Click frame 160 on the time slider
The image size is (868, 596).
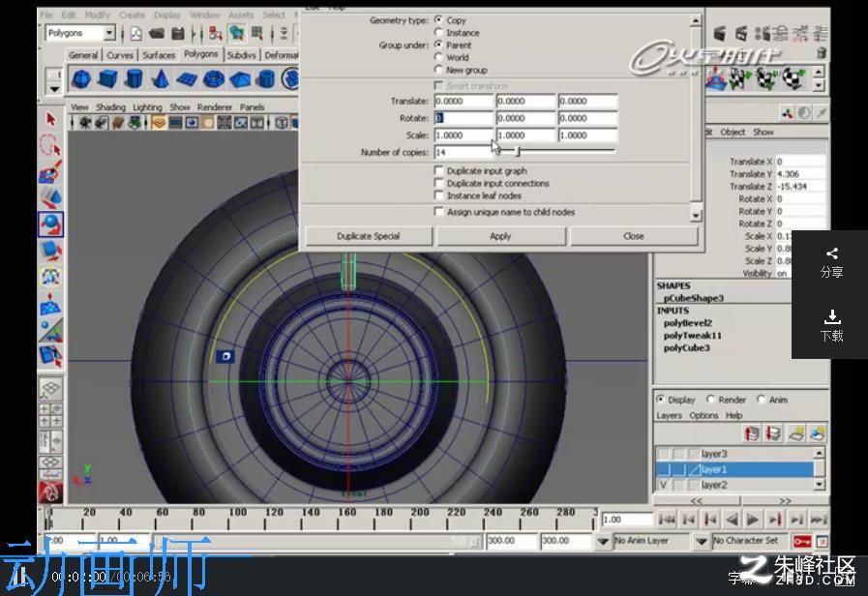[x=347, y=519]
